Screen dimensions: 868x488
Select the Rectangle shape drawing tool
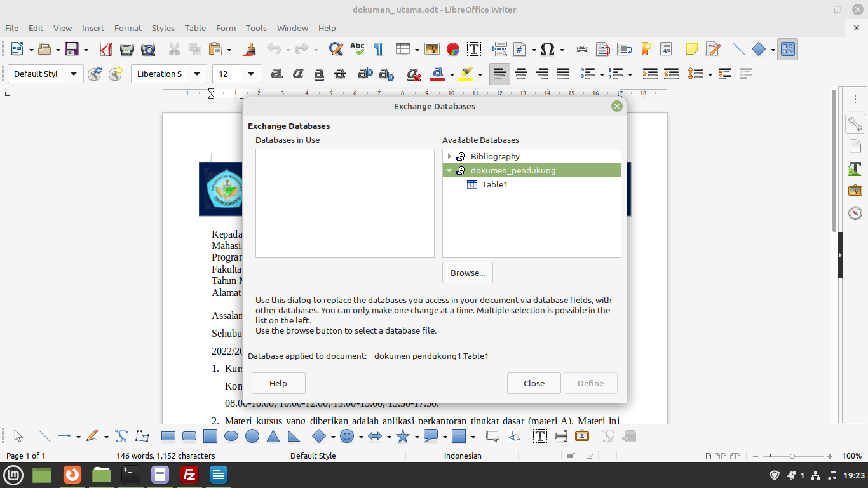[168, 437]
